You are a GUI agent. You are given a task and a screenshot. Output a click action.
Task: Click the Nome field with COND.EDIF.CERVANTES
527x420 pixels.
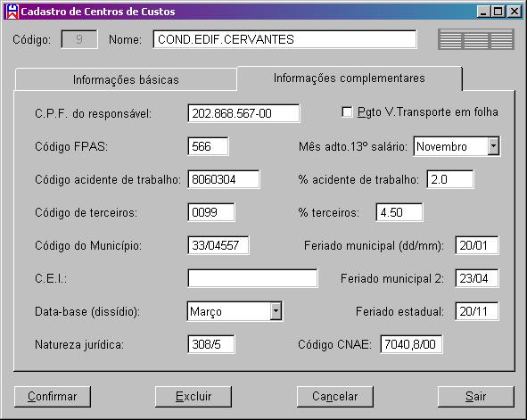(x=284, y=39)
